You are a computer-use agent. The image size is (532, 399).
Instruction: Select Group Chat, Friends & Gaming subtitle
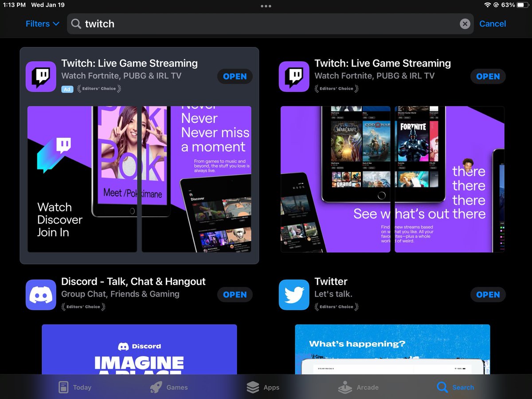click(121, 294)
